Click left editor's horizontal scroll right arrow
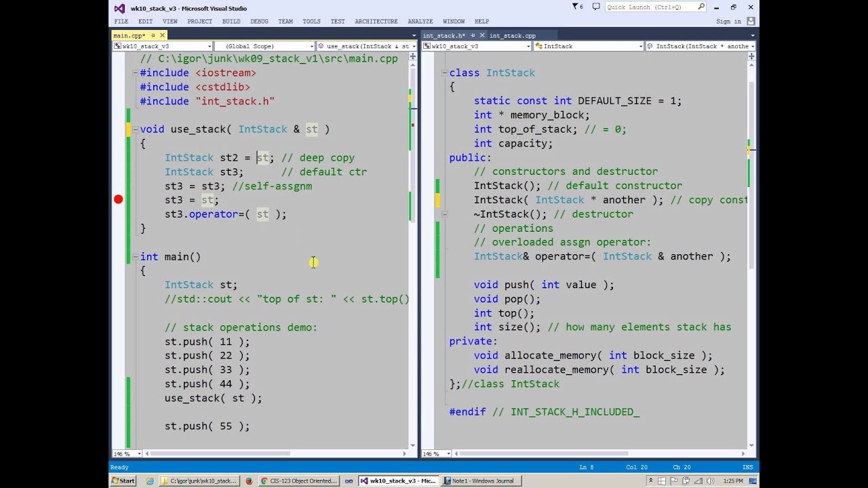Viewport: 868px width, 488px height. tap(405, 453)
